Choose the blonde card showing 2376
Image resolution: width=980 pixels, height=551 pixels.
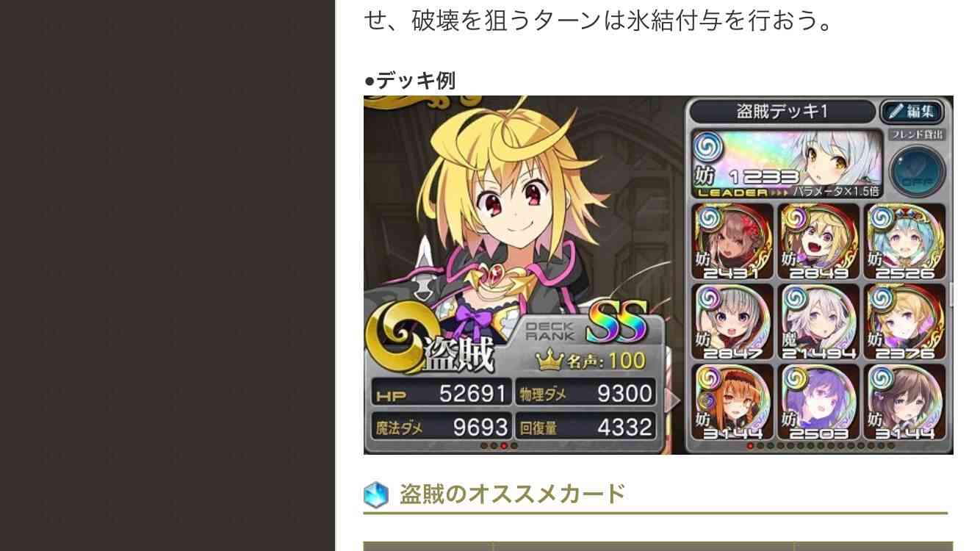tap(904, 321)
